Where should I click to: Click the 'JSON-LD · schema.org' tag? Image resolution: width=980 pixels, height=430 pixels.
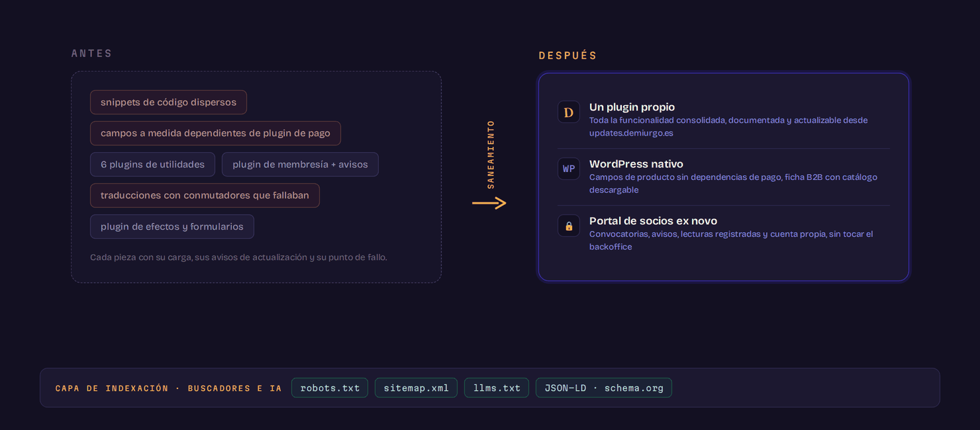604,388
